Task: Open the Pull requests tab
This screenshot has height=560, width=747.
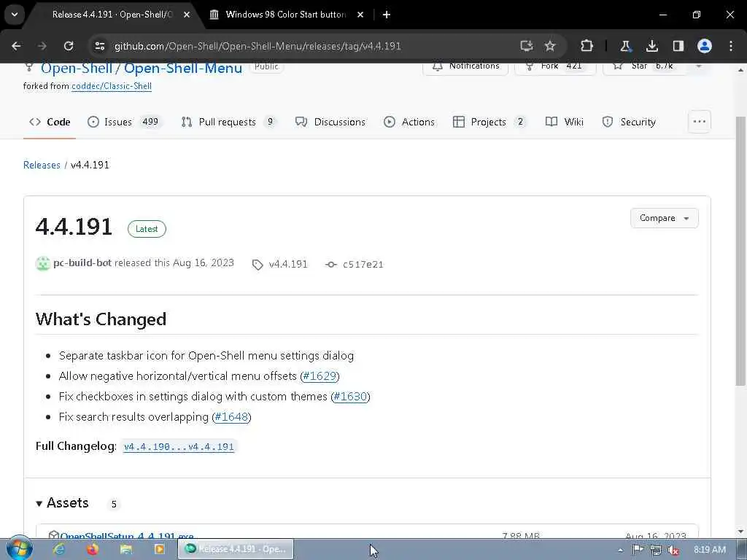Action: (x=228, y=122)
